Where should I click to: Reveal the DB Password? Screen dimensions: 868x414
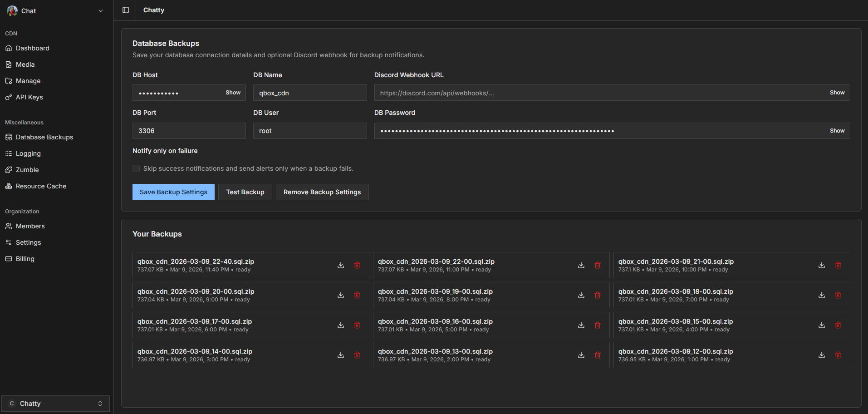tap(837, 130)
